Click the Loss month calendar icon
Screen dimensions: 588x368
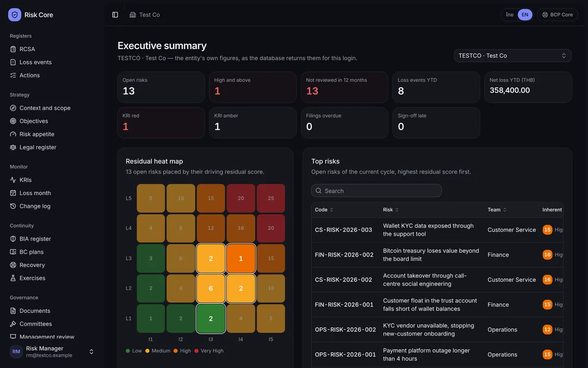pos(13,193)
